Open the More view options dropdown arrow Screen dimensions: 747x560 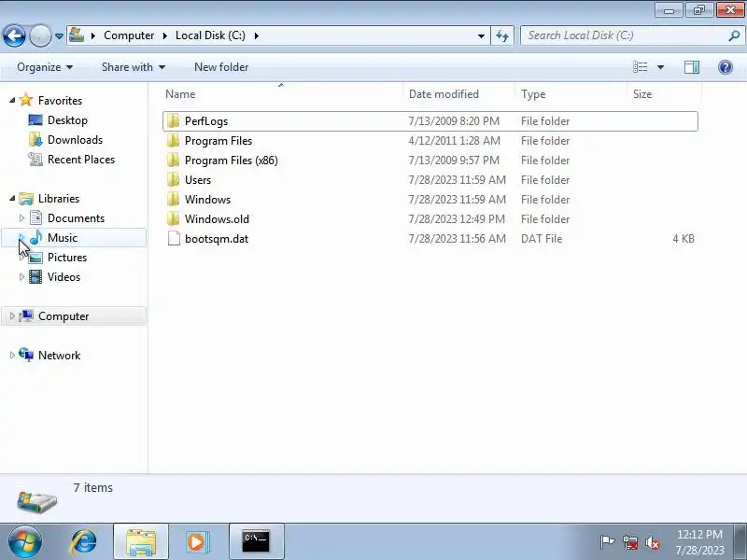660,67
